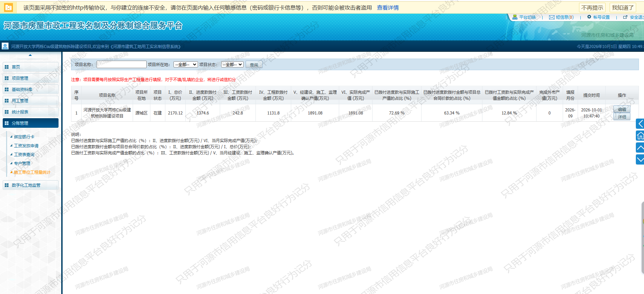644x294 pixels.
Task: Click the blue down-chevron side button
Action: [x=640, y=159]
